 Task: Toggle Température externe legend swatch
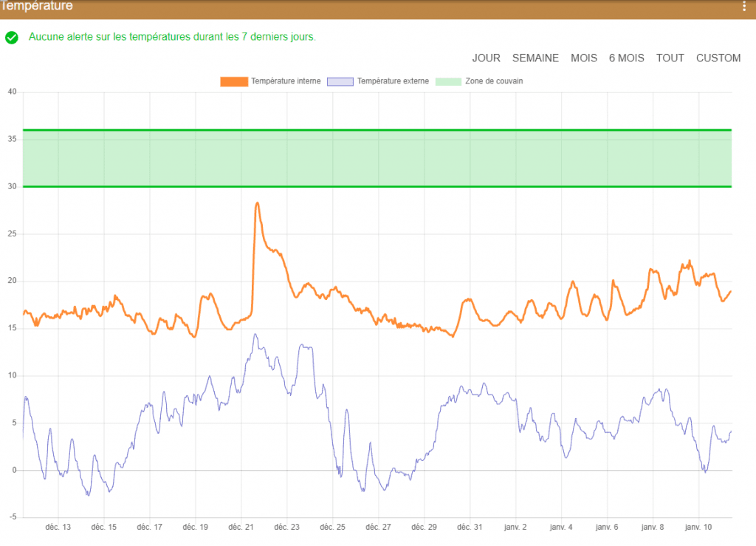click(x=340, y=81)
